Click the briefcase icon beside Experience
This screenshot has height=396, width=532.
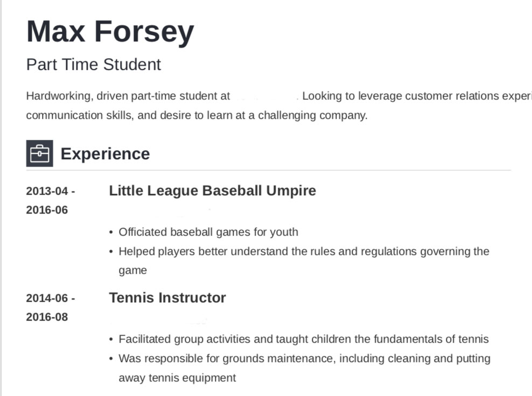(39, 153)
